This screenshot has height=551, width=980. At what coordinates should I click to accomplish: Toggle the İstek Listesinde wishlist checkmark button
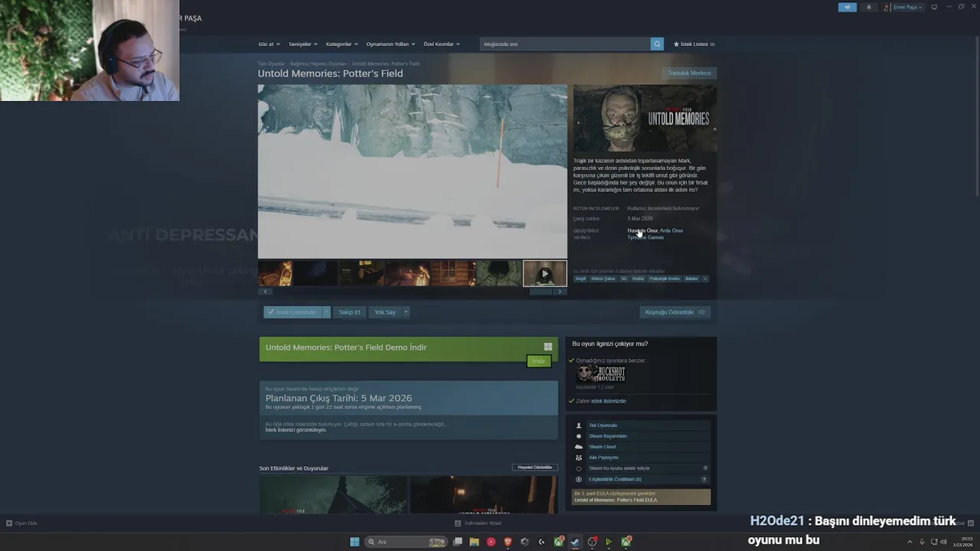292,312
